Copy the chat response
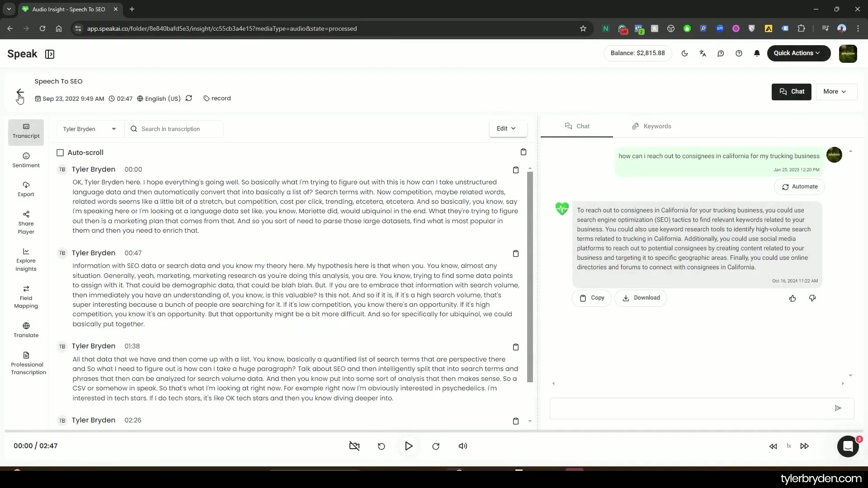 tap(592, 298)
